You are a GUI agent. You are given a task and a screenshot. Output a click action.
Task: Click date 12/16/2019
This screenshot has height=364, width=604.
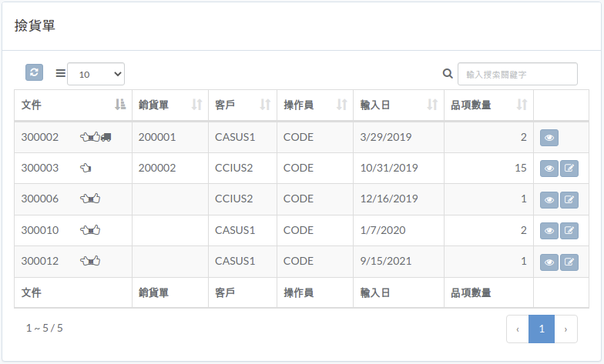click(x=389, y=199)
